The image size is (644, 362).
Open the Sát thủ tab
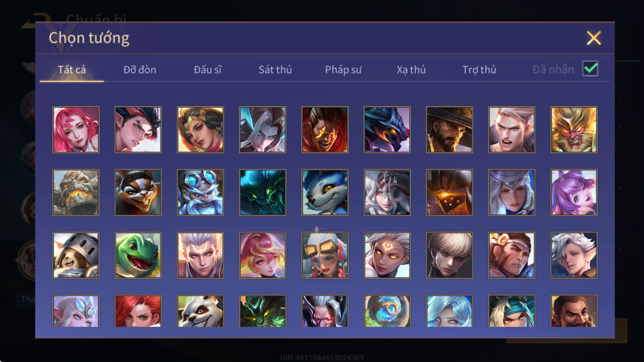click(275, 70)
